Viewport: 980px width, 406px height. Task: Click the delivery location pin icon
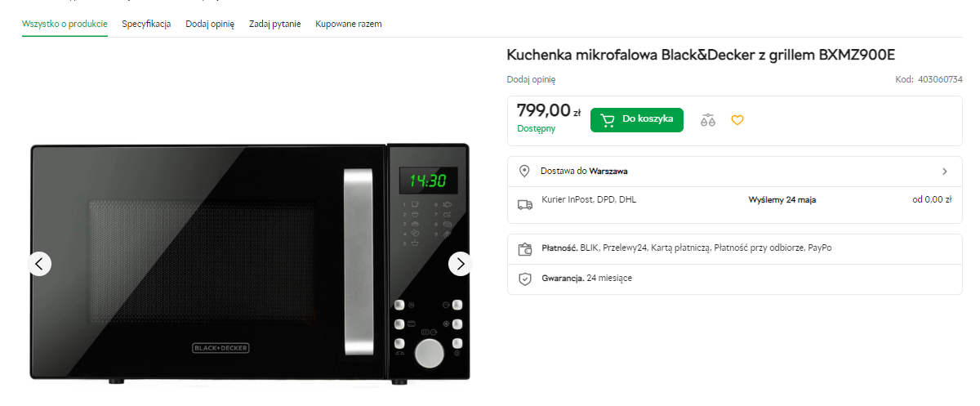tap(524, 172)
